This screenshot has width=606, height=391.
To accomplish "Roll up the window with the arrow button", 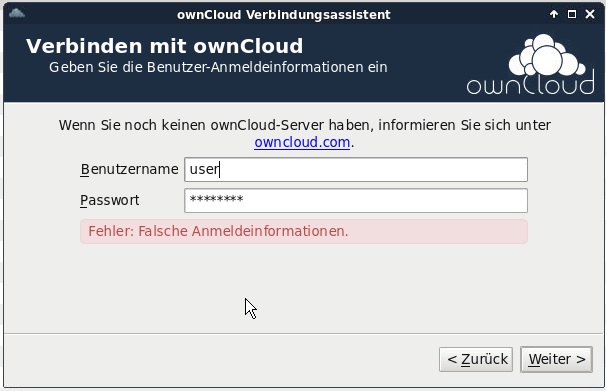I will [554, 14].
